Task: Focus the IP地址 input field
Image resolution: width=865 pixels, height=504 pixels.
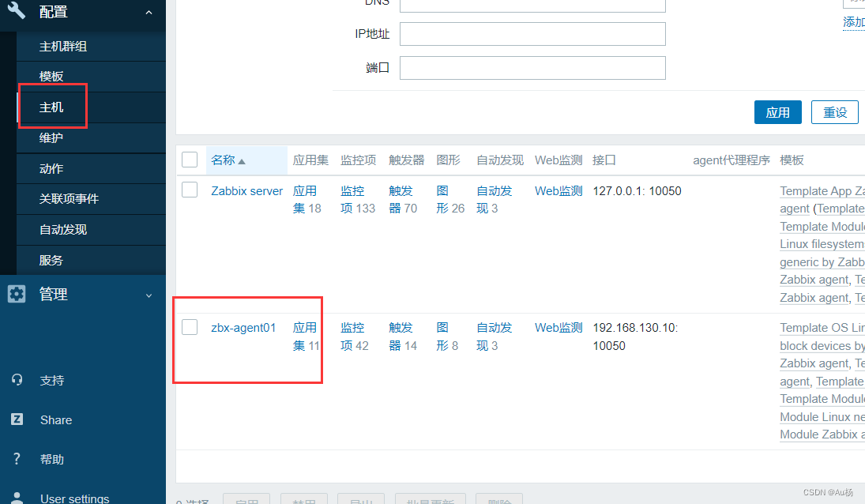Action: [x=532, y=34]
